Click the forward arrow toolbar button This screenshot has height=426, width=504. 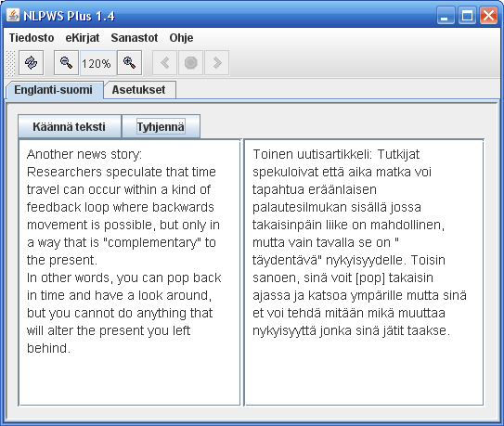coord(217,63)
